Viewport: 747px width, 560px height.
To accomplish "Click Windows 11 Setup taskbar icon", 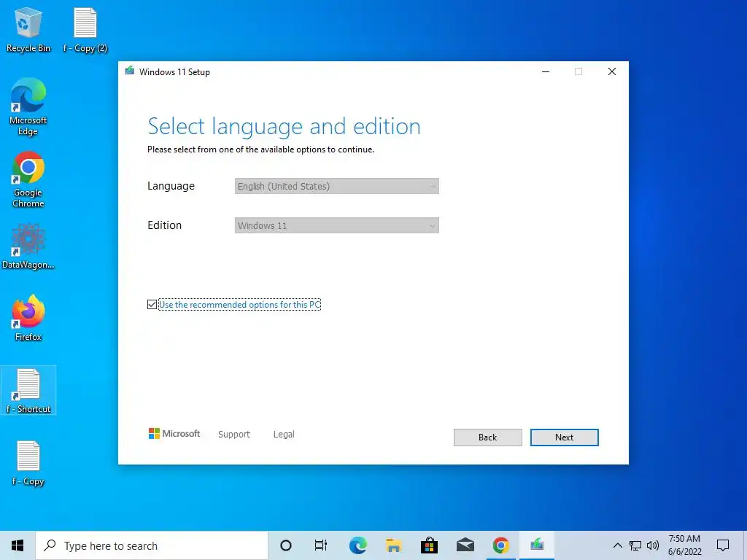I will pos(537,545).
